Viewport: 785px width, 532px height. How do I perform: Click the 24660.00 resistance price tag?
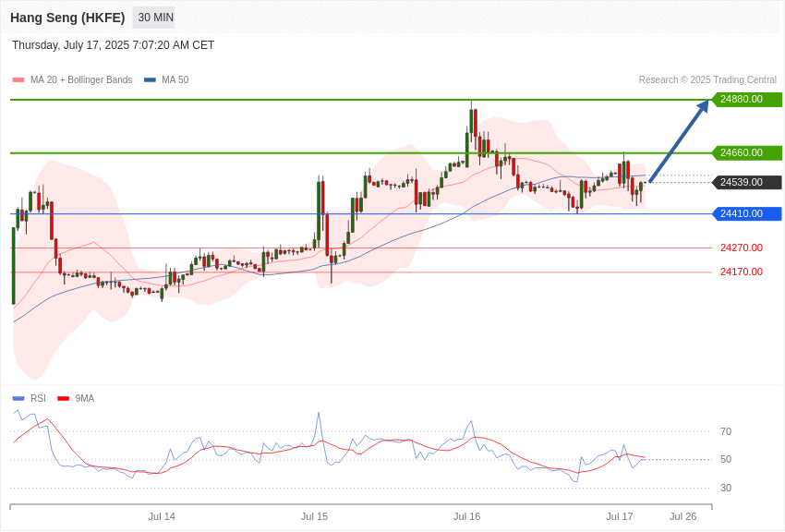(x=747, y=152)
